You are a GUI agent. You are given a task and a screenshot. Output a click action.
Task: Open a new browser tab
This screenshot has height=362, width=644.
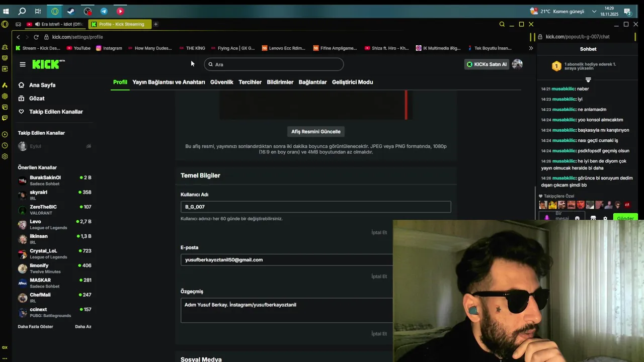tap(155, 24)
